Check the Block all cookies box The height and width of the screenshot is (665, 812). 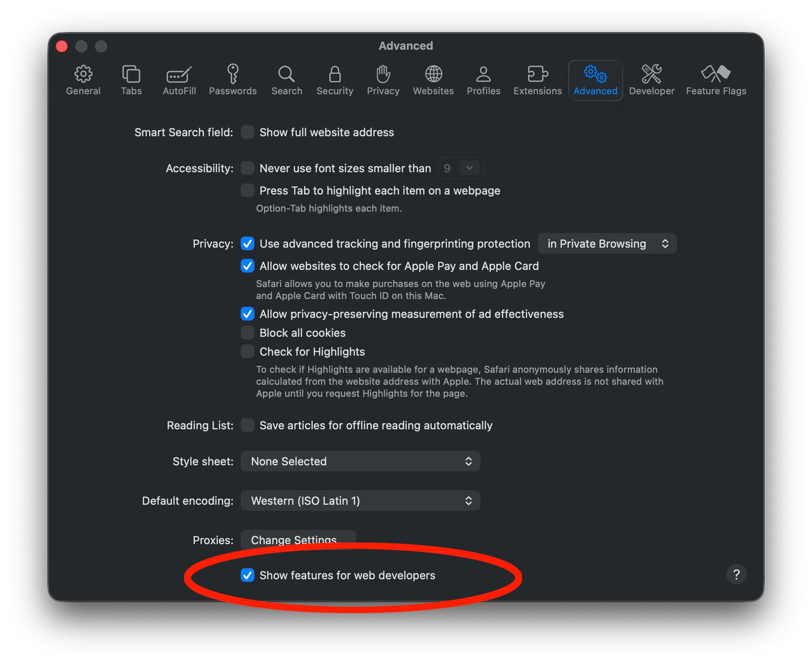click(247, 333)
